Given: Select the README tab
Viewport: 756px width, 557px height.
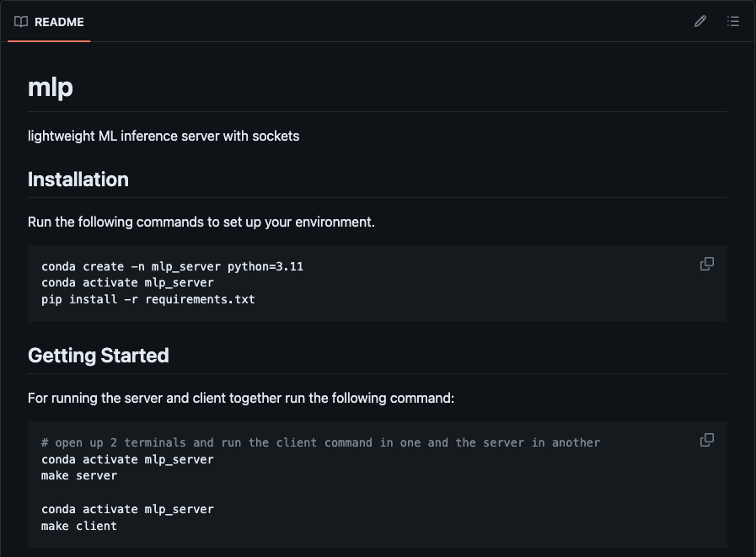Looking at the screenshot, I should tap(49, 22).
